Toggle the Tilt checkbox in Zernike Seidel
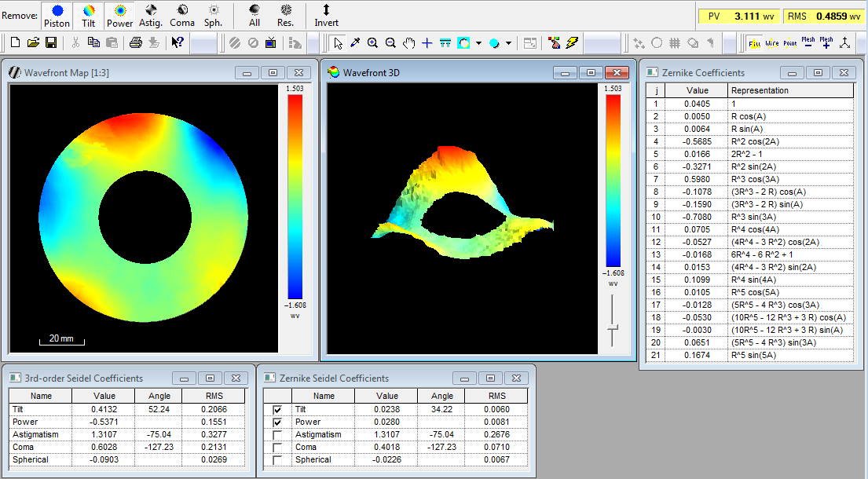Viewport: 868px width, 479px height. pos(277,409)
